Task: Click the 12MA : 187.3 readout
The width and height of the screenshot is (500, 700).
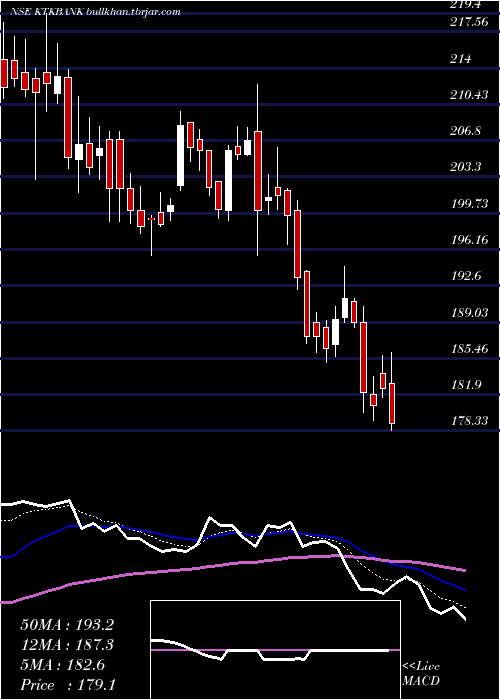Action: (67, 645)
